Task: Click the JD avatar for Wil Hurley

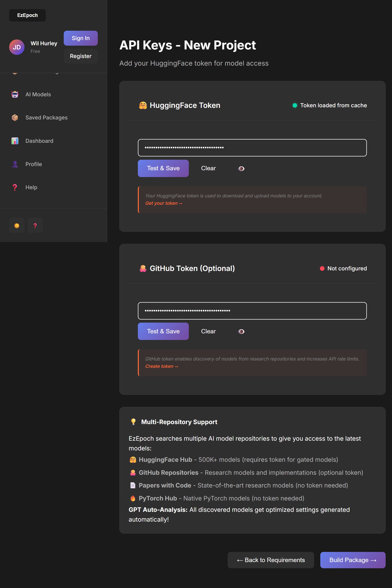Action: [x=17, y=47]
